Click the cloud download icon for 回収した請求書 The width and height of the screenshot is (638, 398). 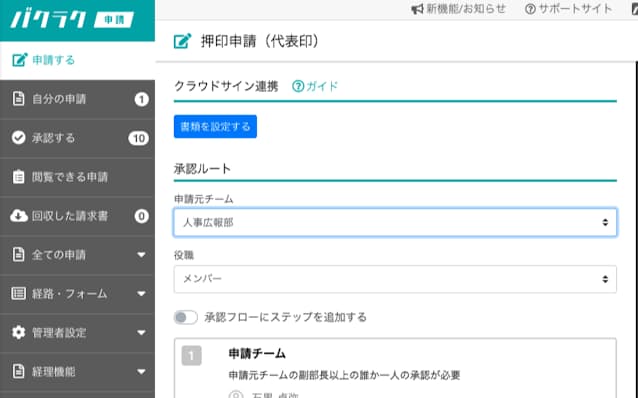[19, 216]
